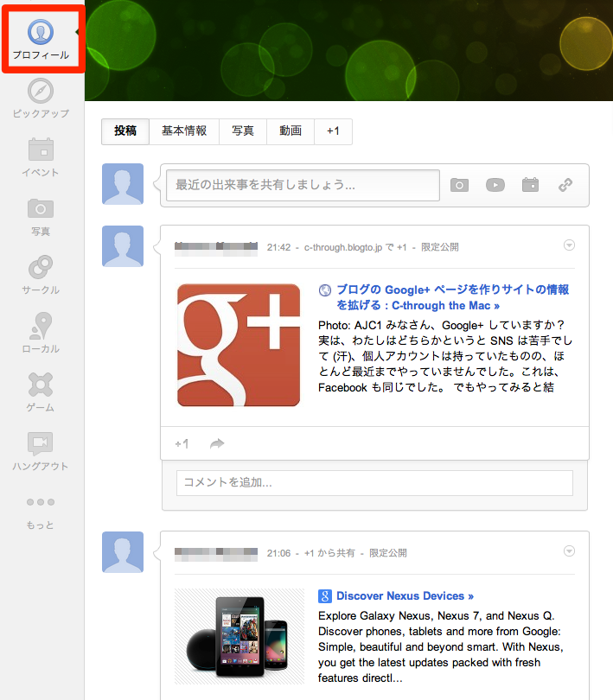This screenshot has height=700, width=613.
Task: Switch to the 基本情報 tab
Action: tap(184, 131)
